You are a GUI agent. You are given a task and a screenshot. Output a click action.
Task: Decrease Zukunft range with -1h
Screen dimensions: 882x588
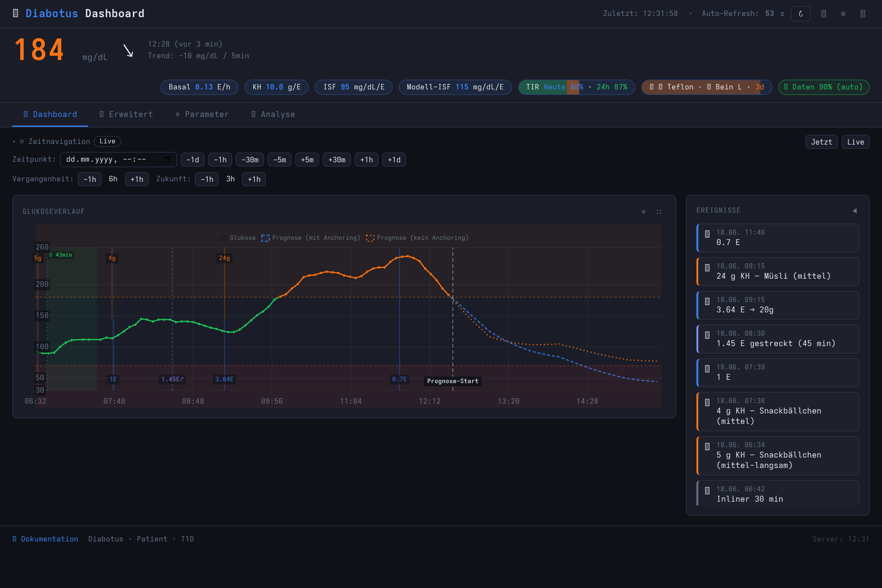[x=207, y=179]
